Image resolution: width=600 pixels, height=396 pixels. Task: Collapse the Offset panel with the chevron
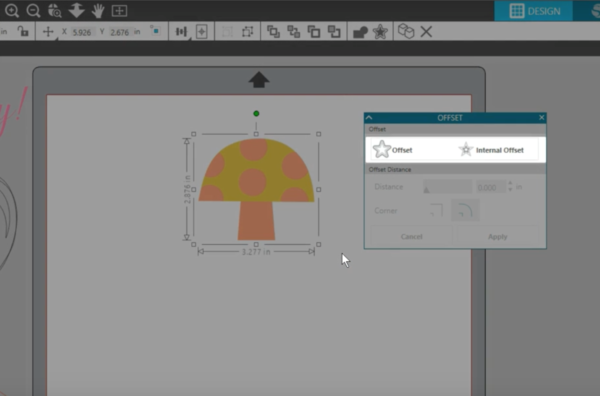click(x=369, y=117)
